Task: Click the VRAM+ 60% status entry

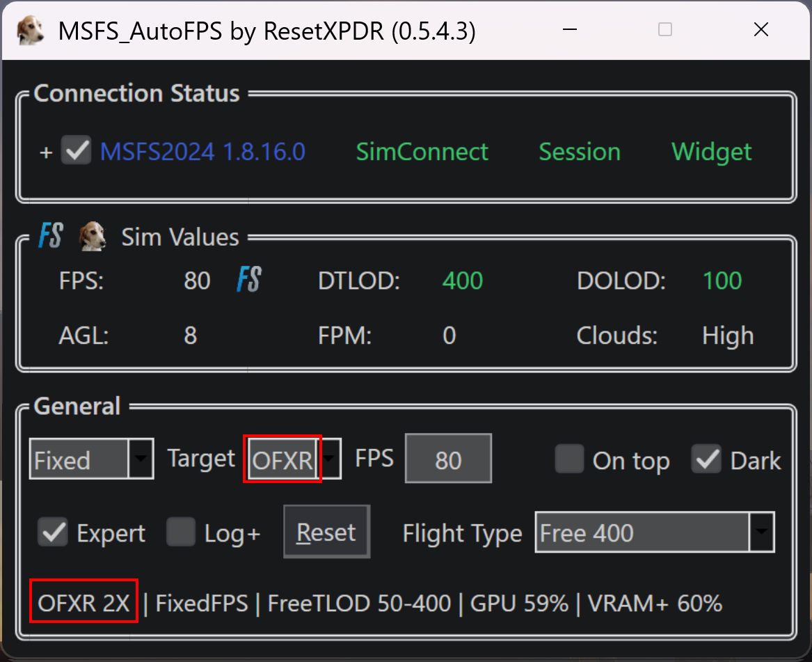Action: 655,603
